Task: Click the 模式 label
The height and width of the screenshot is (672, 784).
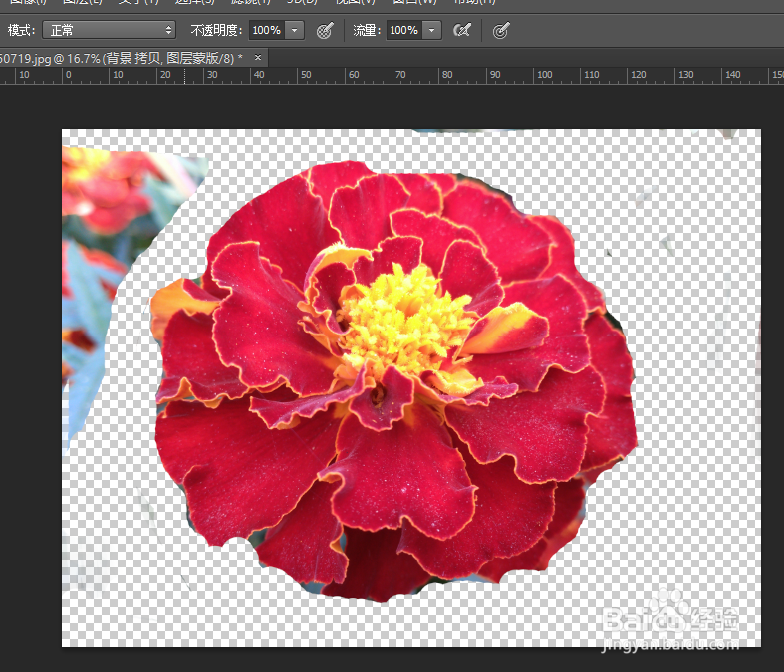Action: coord(22,30)
